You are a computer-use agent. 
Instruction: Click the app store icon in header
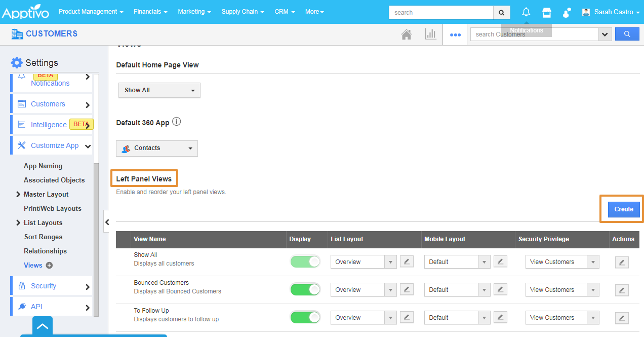coord(546,12)
